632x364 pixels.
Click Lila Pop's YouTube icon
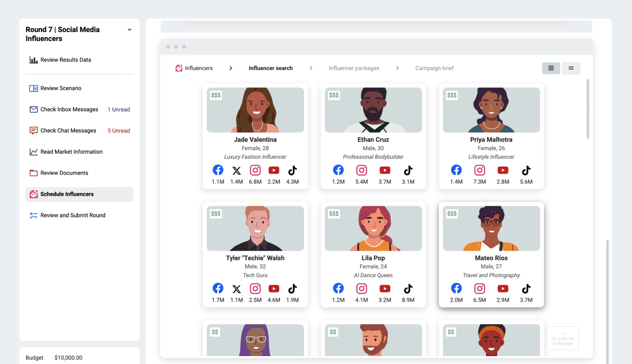coord(385,289)
